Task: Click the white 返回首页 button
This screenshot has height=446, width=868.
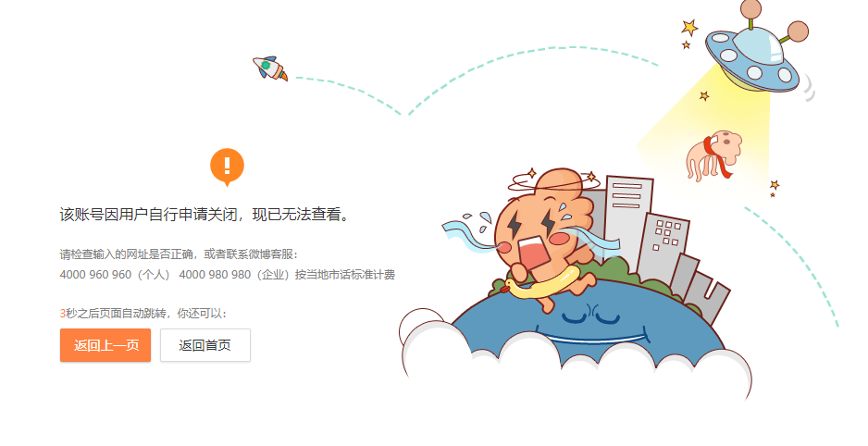Action: point(205,345)
